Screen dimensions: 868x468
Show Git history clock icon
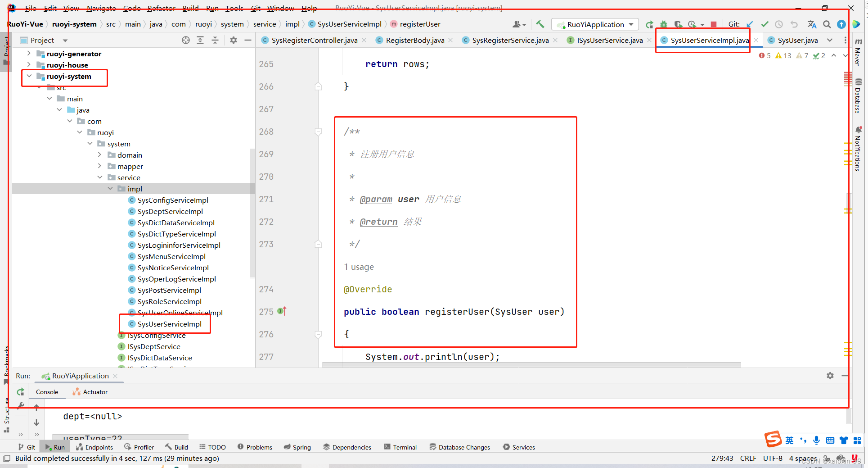[779, 24]
